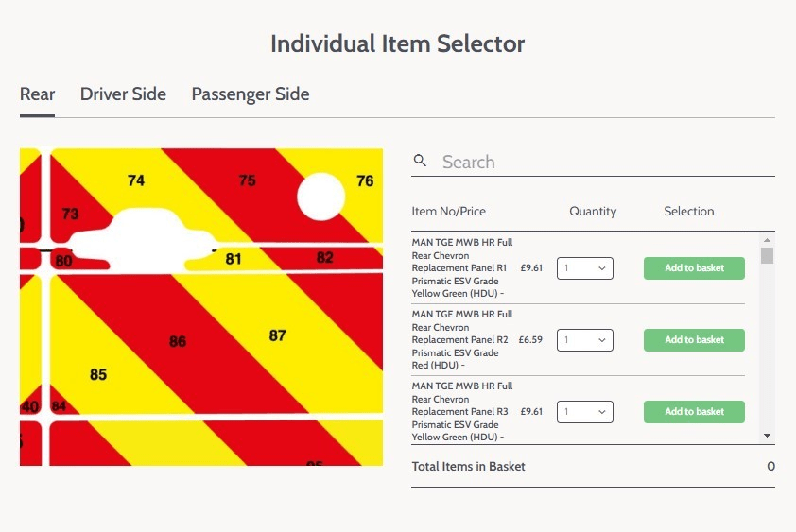Select yellow panel 85 on the diagram
The image size is (796, 532).
(98, 374)
